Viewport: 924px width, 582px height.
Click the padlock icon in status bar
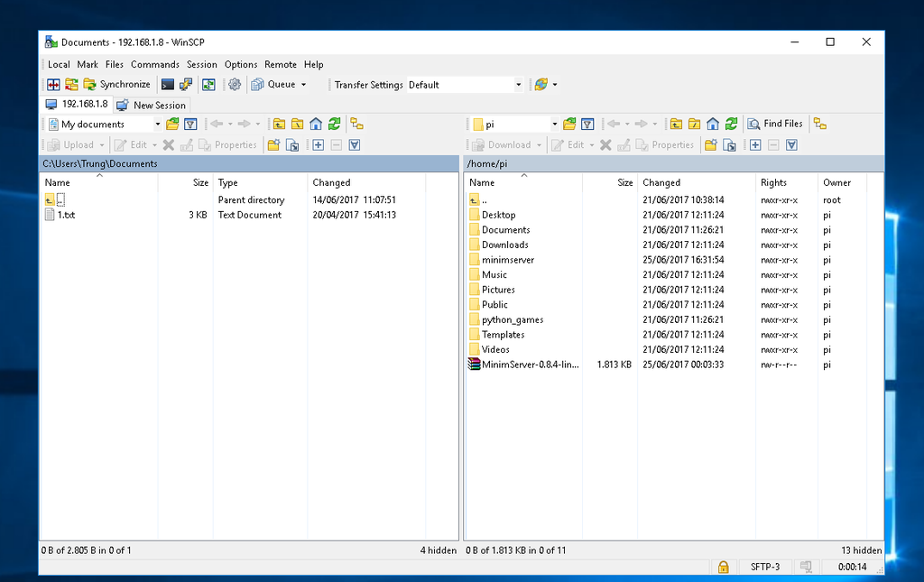(723, 567)
